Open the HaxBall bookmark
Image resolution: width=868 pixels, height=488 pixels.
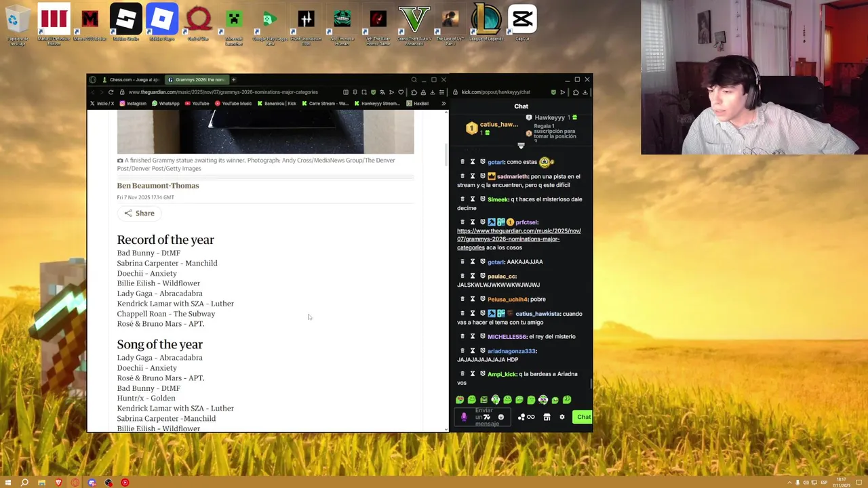click(x=418, y=104)
